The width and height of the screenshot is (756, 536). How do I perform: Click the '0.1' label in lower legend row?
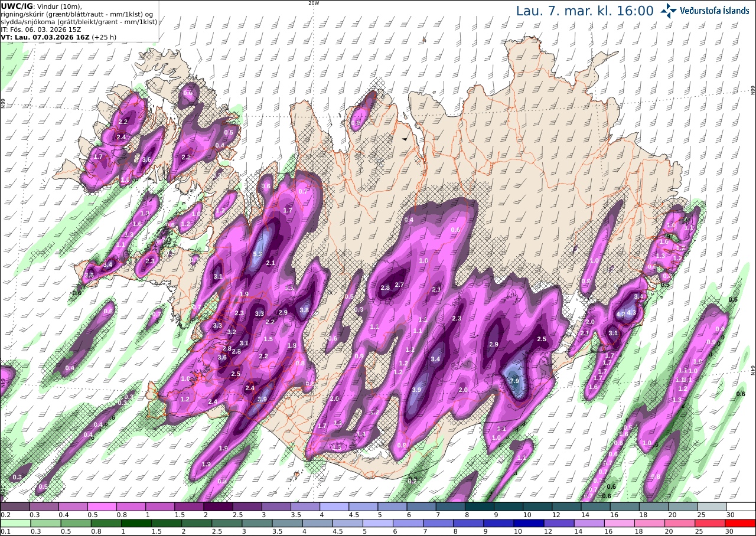pos(5,531)
